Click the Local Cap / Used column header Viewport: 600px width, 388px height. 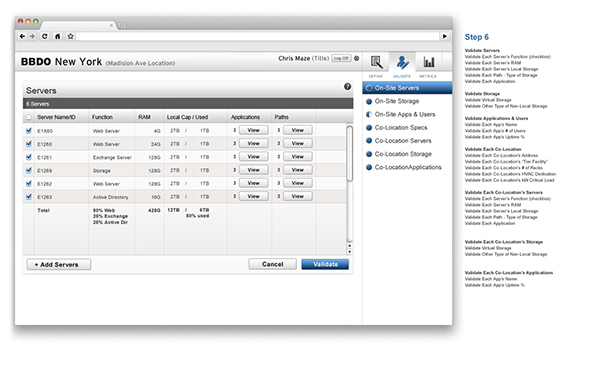(x=188, y=117)
